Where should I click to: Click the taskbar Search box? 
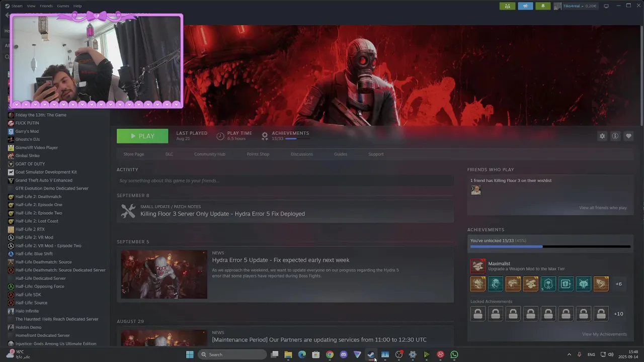[232, 354]
